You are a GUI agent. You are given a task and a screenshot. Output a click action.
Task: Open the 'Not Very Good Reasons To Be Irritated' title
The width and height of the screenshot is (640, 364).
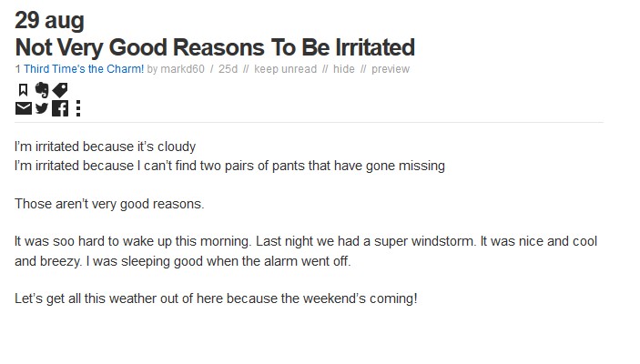pos(215,47)
